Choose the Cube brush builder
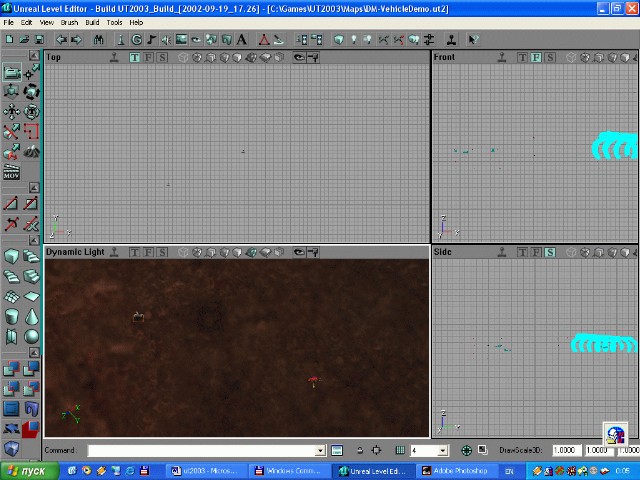This screenshot has width=640, height=480. [12, 256]
